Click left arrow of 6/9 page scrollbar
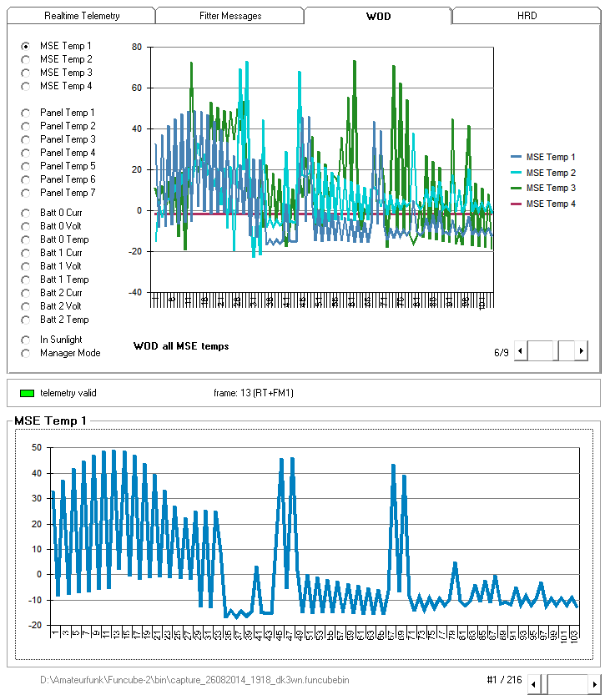This screenshot has height=700, width=605. point(520,351)
